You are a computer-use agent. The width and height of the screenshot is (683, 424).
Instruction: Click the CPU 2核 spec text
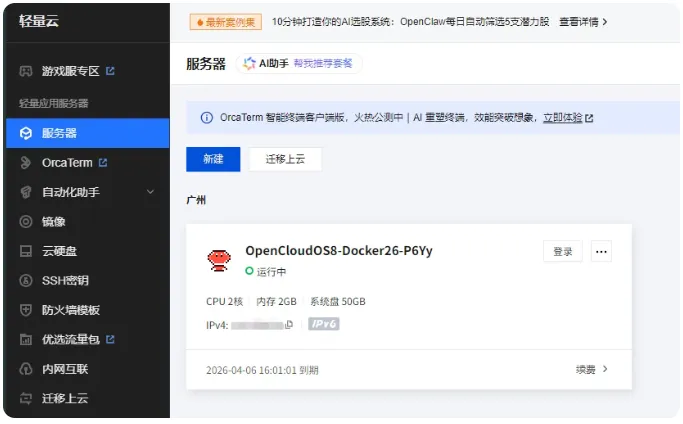(x=224, y=302)
